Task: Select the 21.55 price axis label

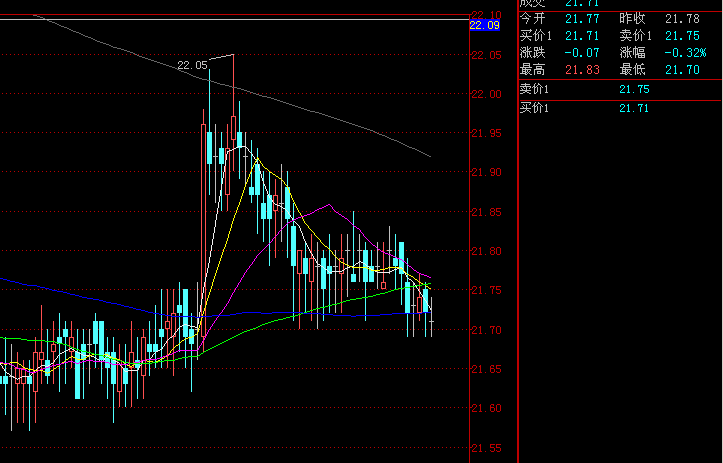Action: pyautogui.click(x=486, y=448)
